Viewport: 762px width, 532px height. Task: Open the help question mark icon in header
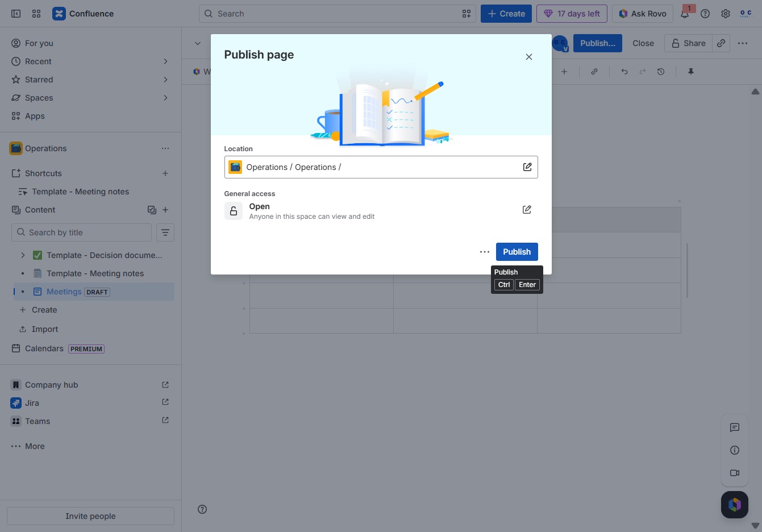(x=705, y=14)
